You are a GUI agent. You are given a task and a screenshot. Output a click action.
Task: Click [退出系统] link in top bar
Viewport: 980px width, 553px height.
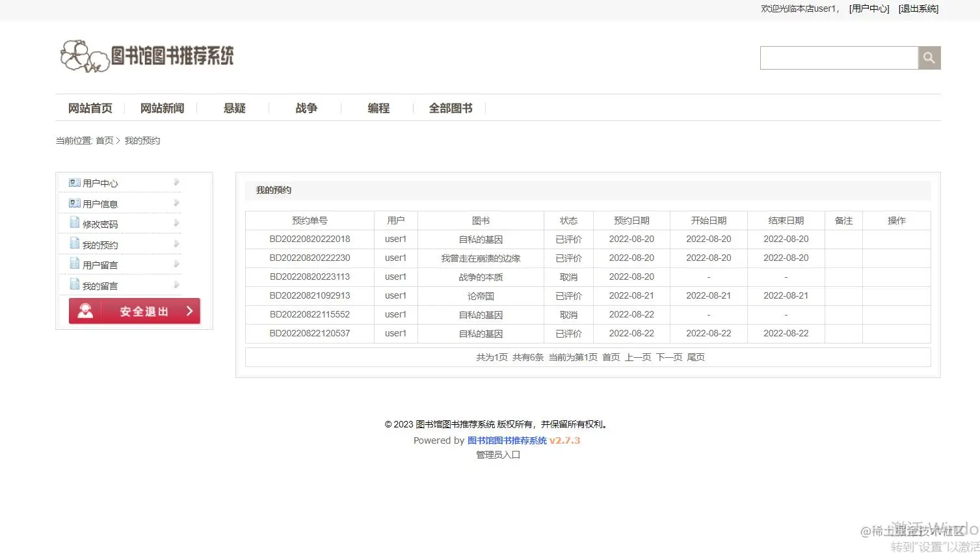pyautogui.click(x=918, y=8)
